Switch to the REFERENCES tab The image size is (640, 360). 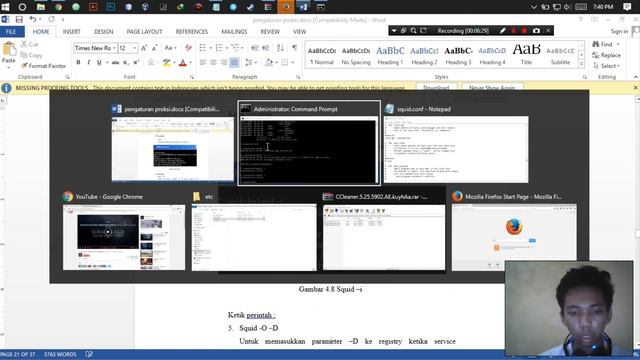click(191, 31)
